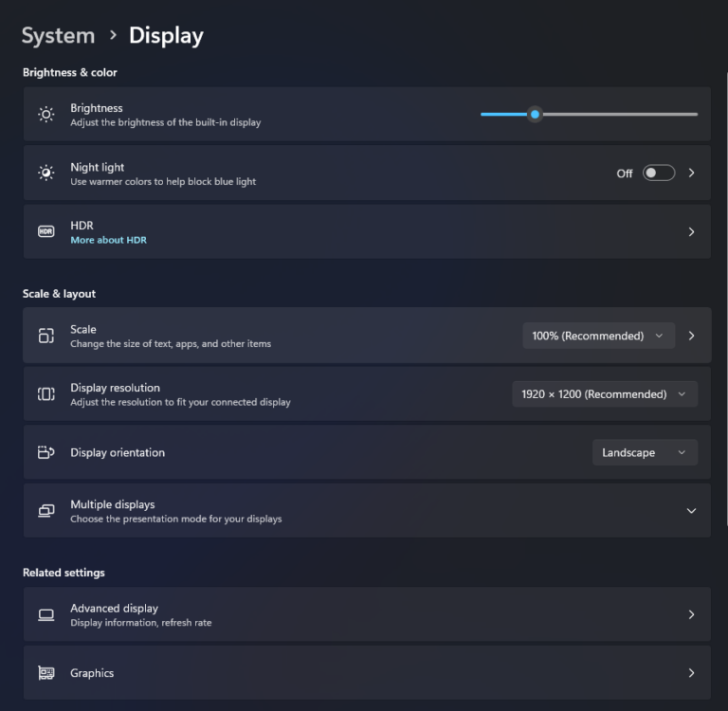Viewport: 728px width, 711px height.
Task: Open the More about HDR link
Action: click(108, 241)
